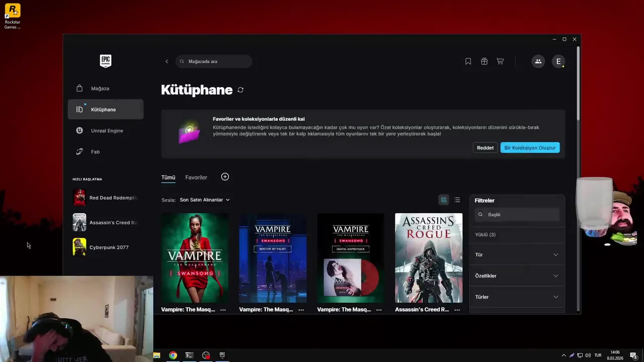Click the Epic Games logo
644x362 pixels.
[106, 61]
